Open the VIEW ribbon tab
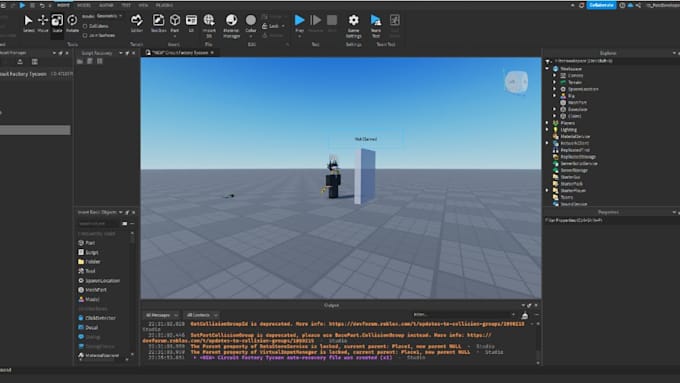680x383 pixels. pos(143,5)
